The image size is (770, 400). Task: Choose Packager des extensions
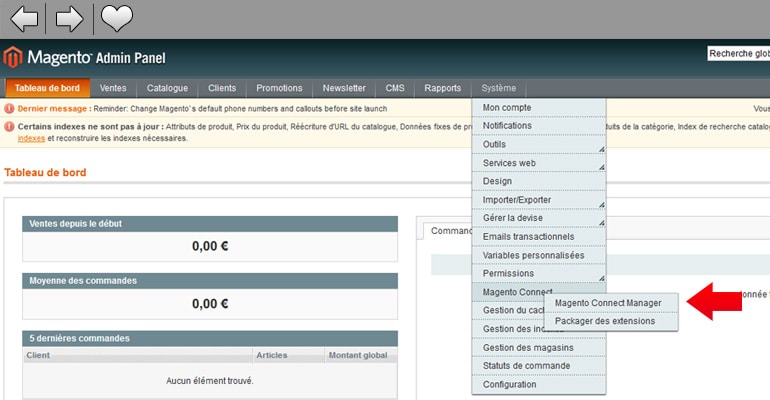click(604, 321)
